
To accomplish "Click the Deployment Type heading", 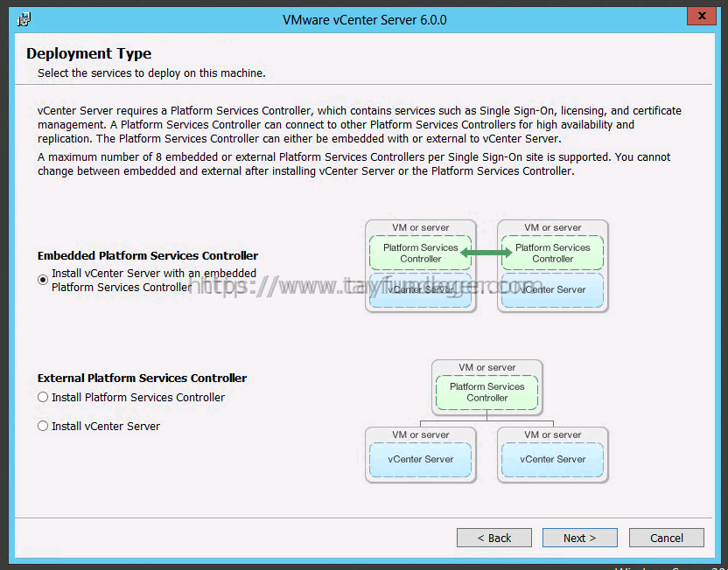I will [x=88, y=53].
